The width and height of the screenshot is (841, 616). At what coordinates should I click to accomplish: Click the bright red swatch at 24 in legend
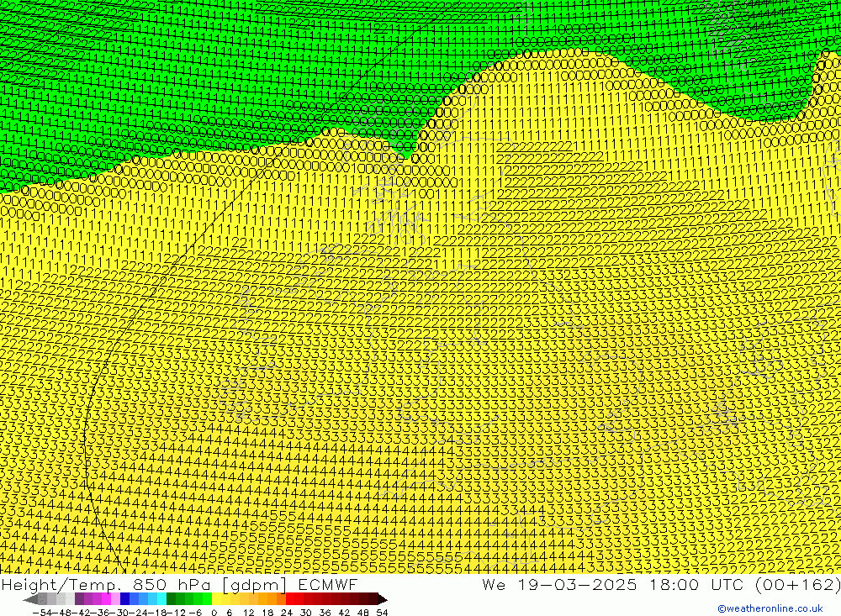[289, 599]
